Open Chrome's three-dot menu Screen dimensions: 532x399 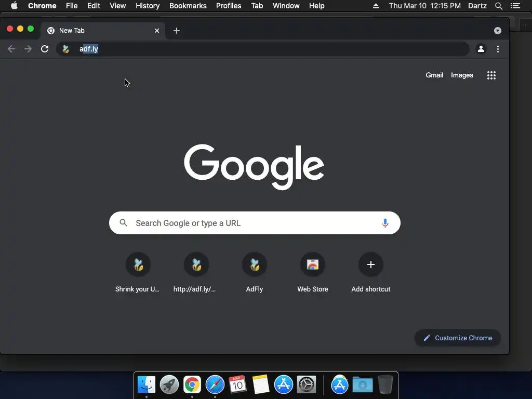(498, 49)
